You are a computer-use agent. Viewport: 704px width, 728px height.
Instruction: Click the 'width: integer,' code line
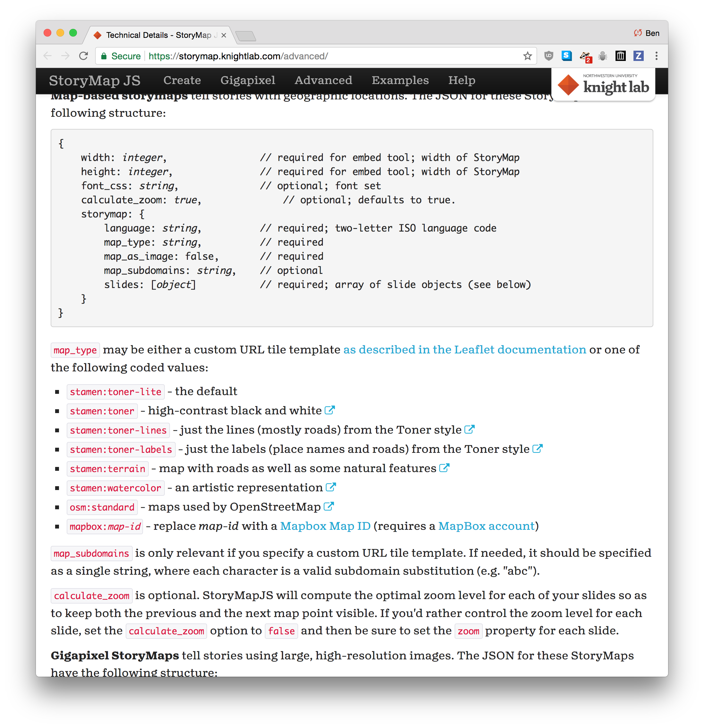coord(124,157)
